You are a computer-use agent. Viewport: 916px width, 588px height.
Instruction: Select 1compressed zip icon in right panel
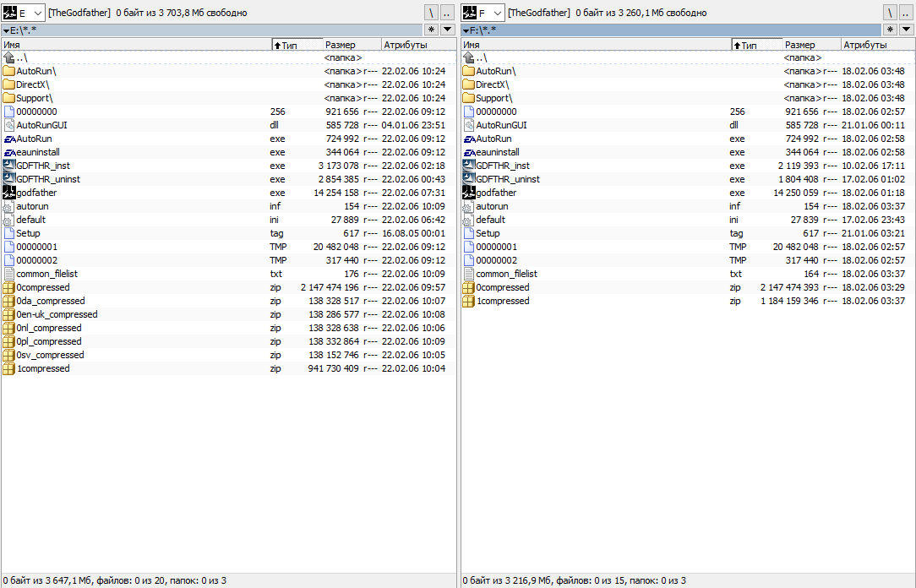[468, 301]
